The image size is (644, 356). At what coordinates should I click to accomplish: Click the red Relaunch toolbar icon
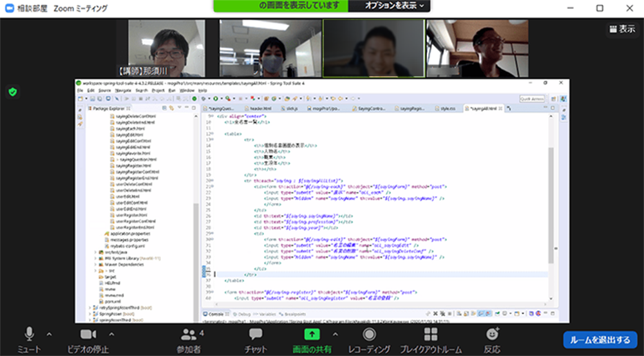(252, 98)
